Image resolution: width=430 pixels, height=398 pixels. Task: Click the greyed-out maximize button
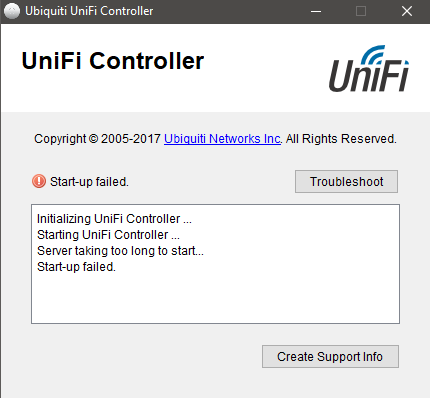[x=361, y=11]
